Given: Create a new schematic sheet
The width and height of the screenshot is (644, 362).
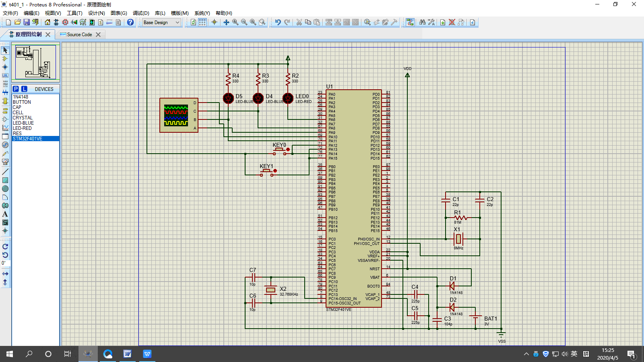Looking at the screenshot, I should 443,22.
